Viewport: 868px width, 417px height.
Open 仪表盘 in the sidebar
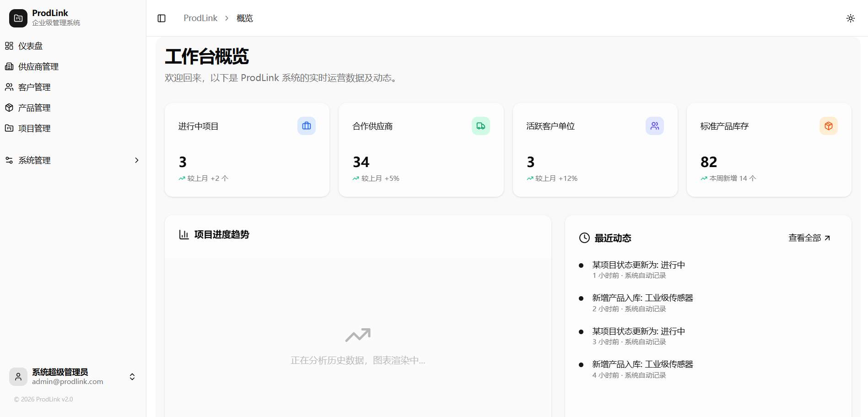73,46
